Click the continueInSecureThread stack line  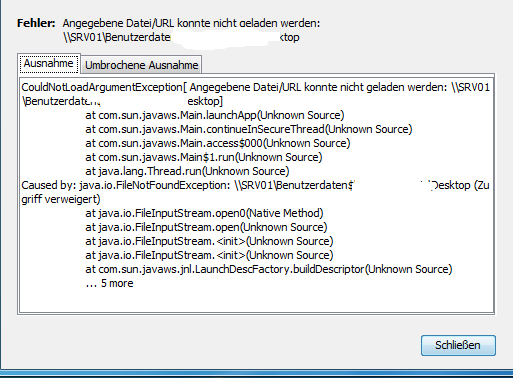249,129
